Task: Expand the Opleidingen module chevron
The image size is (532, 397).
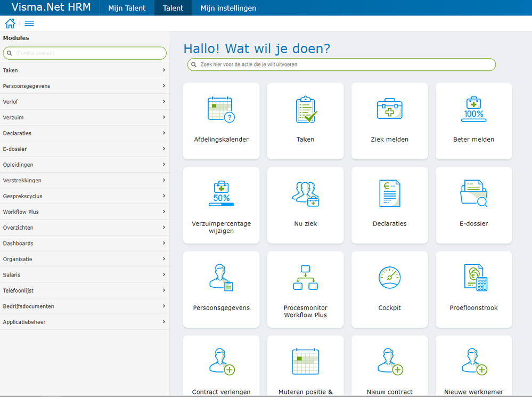Action: coord(164,164)
